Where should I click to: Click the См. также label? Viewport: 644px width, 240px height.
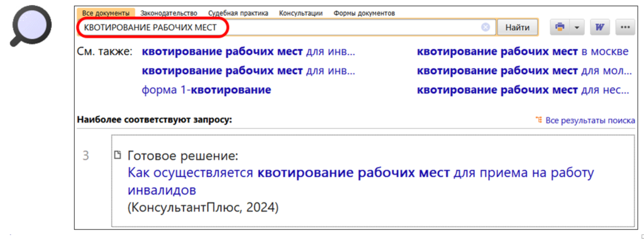pyautogui.click(x=105, y=52)
